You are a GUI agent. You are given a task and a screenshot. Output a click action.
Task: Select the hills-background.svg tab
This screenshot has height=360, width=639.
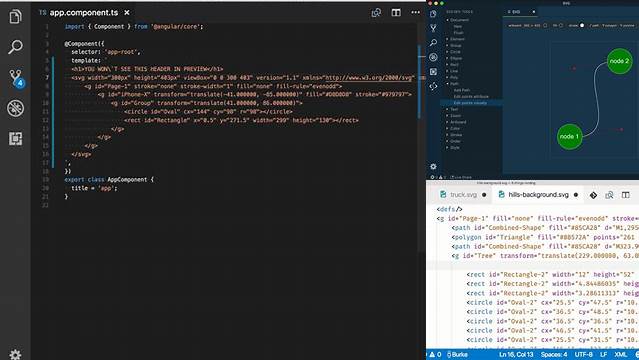(538, 195)
